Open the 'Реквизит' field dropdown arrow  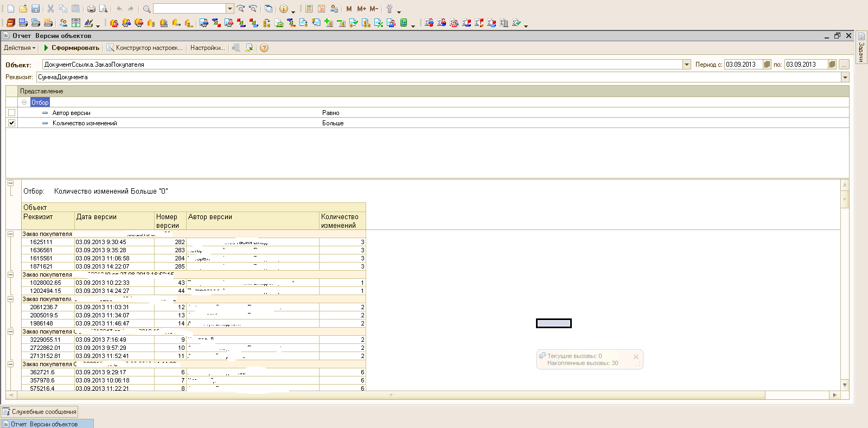coord(845,77)
